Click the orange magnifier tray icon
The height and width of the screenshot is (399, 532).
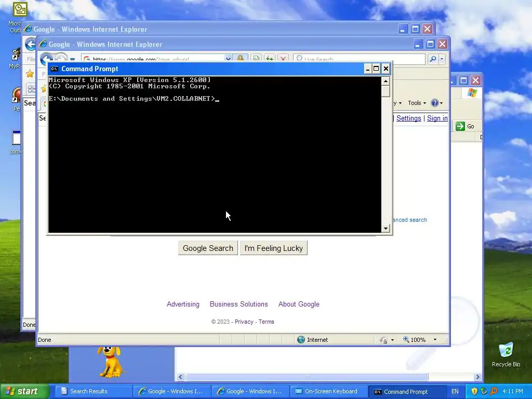494,392
